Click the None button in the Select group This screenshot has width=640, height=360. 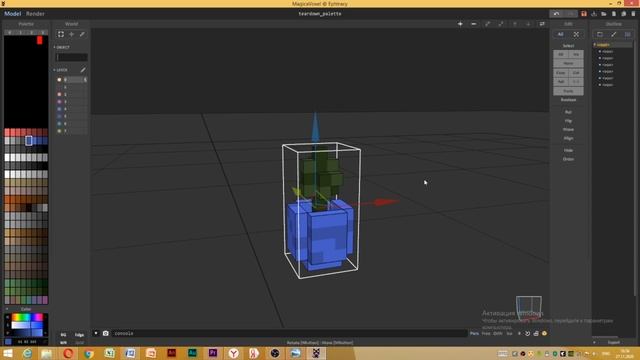pyautogui.click(x=568, y=63)
